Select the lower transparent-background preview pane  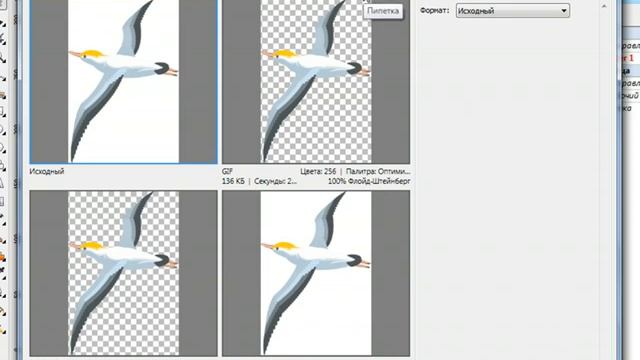tap(124, 273)
